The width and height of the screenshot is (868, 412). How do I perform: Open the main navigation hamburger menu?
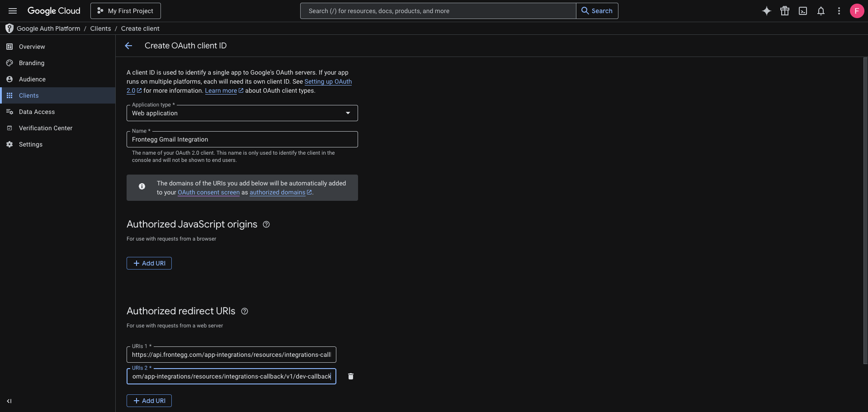[13, 11]
